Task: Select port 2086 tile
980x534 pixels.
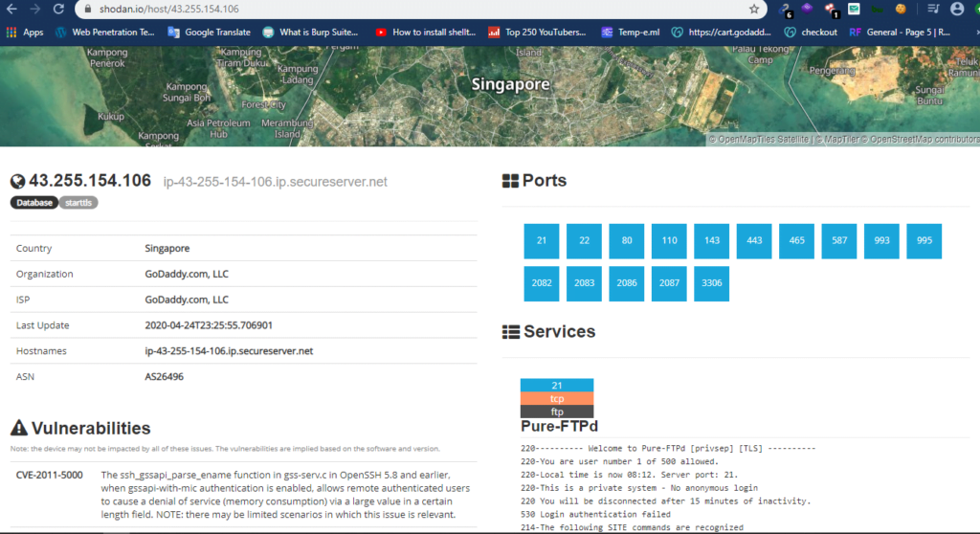Action: (x=626, y=283)
